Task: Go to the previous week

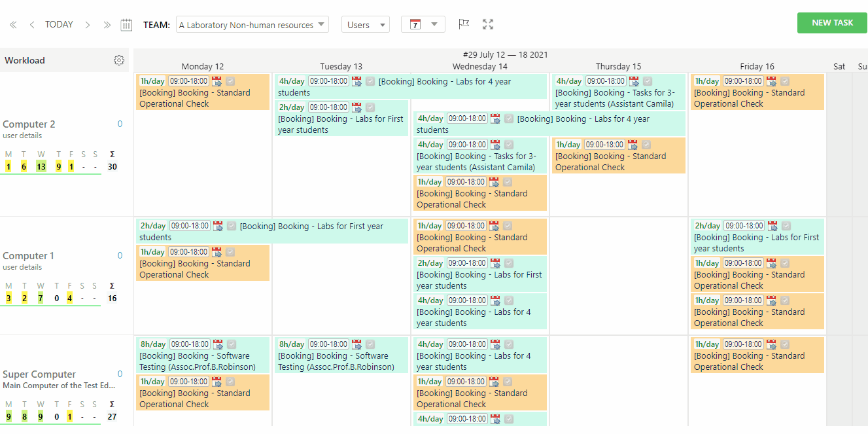Action: [x=32, y=25]
